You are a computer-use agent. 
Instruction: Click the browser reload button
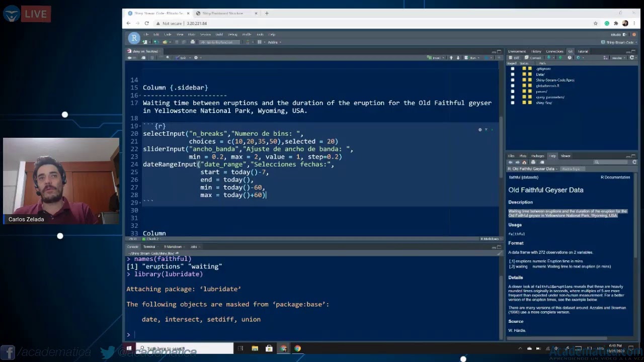[x=146, y=23]
